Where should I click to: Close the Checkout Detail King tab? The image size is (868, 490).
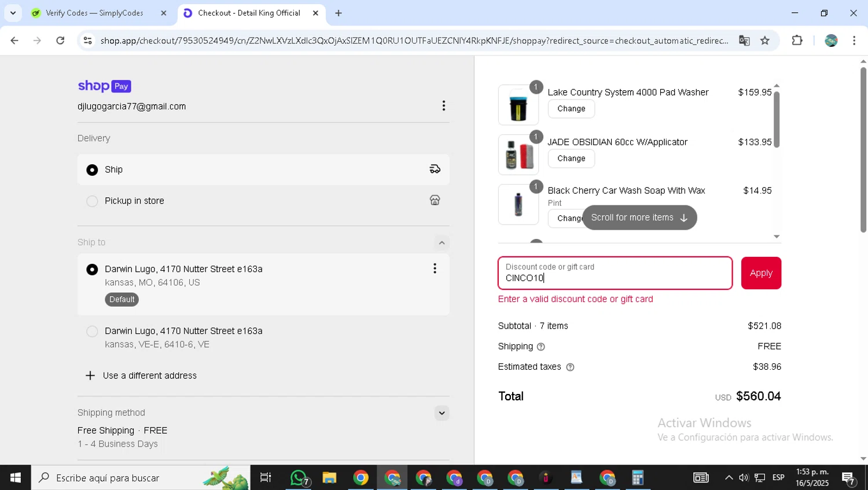315,13
